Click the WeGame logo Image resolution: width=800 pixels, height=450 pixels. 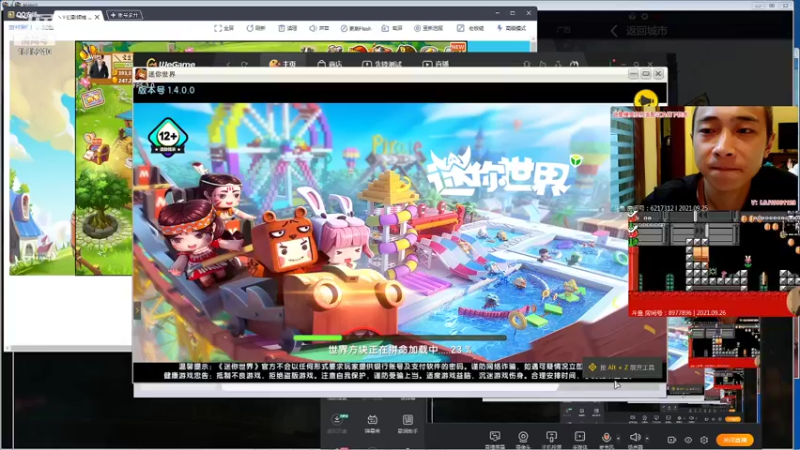171,64
